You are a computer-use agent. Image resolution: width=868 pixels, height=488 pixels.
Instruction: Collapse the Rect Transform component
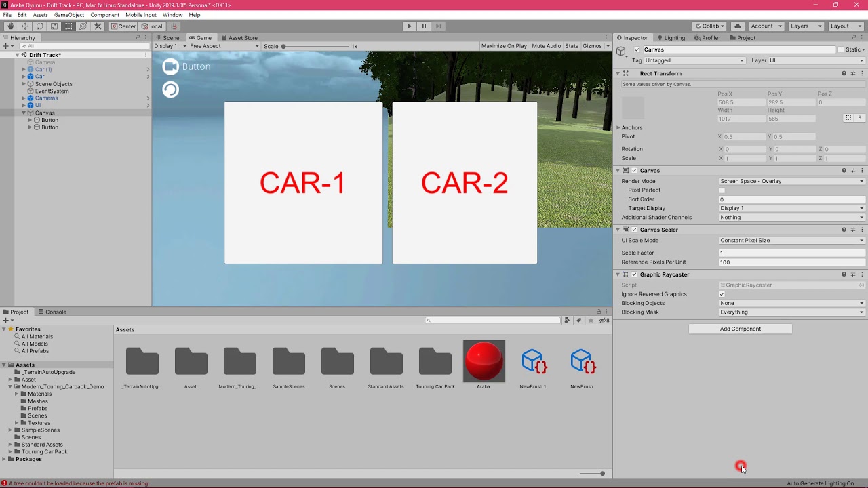pos(618,73)
